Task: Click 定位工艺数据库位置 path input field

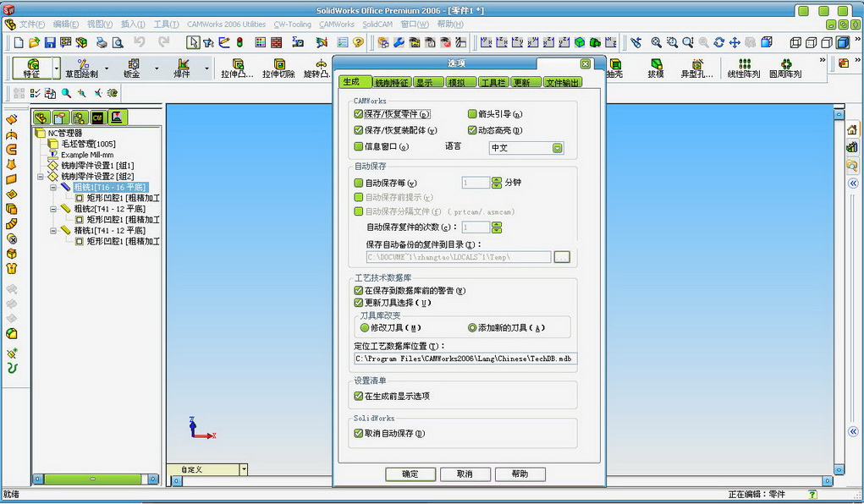Action: [465, 359]
